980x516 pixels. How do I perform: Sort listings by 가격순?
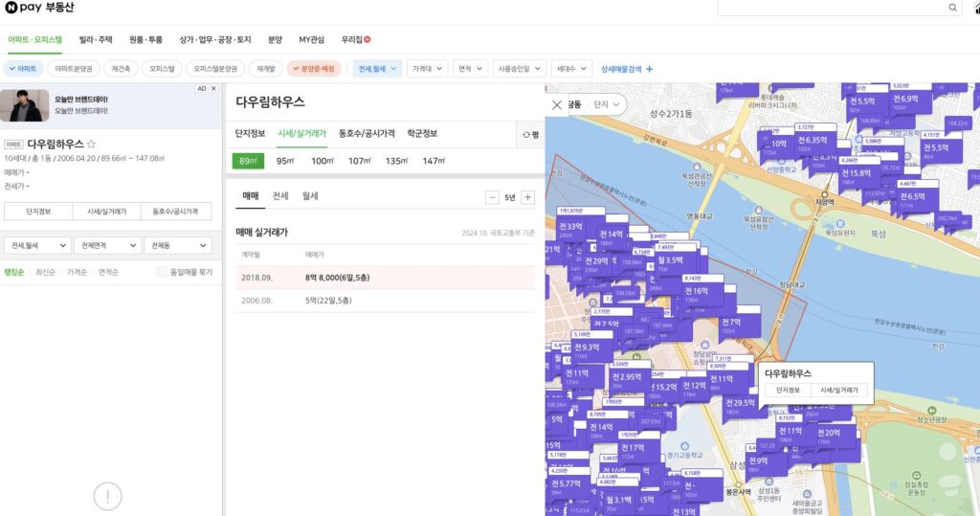(x=77, y=272)
